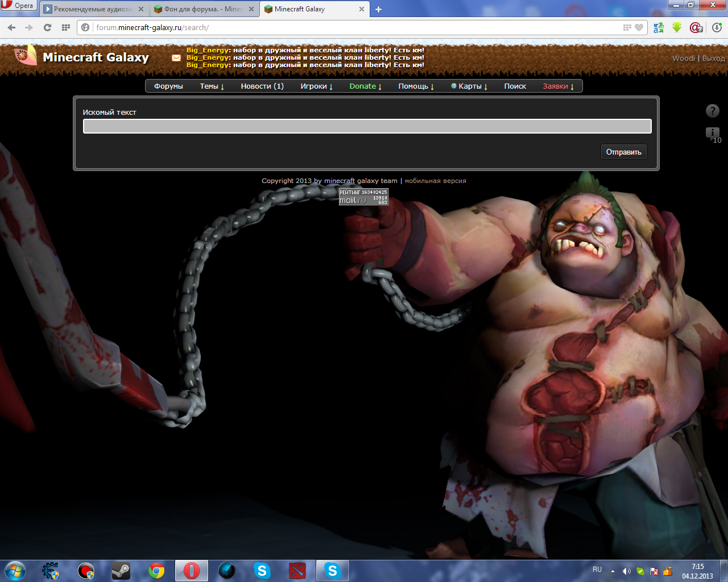The width and height of the screenshot is (728, 582).
Task: Open the Mail.ru @ extension icon
Action: [696, 27]
